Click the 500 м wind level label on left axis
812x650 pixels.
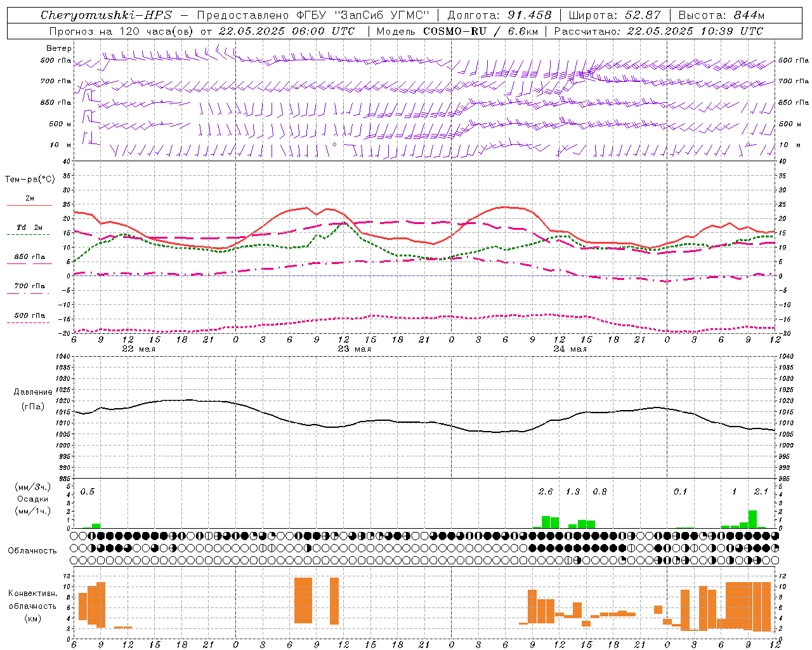(x=61, y=124)
